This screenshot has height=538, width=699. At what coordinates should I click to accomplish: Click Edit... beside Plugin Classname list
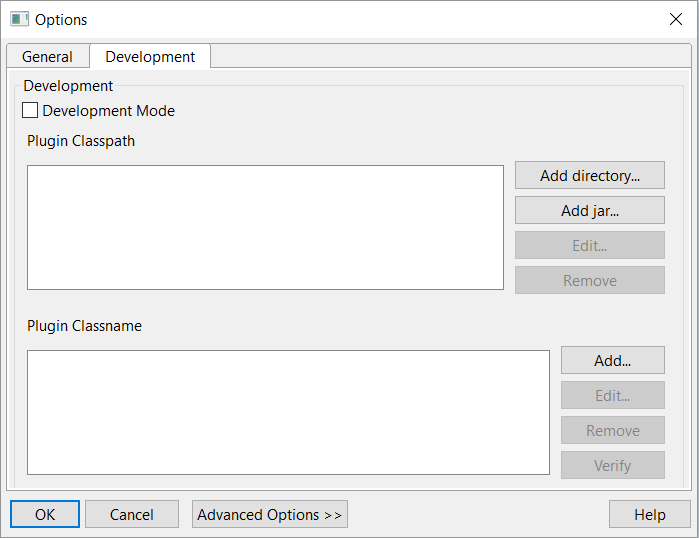(613, 395)
